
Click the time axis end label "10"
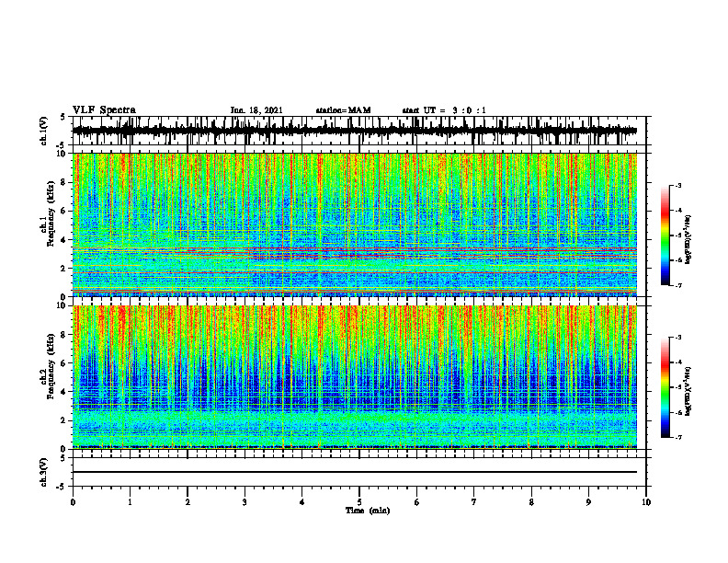(x=646, y=502)
